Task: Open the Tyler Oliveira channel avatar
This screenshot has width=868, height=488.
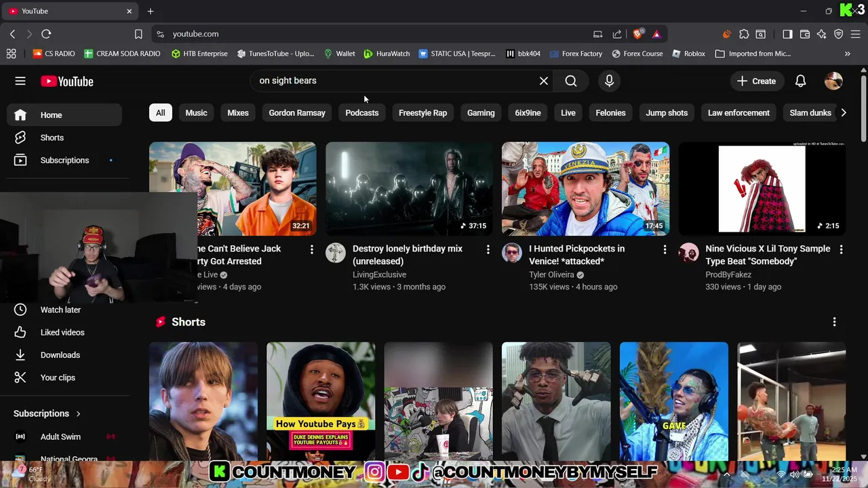Action: pyautogui.click(x=512, y=253)
